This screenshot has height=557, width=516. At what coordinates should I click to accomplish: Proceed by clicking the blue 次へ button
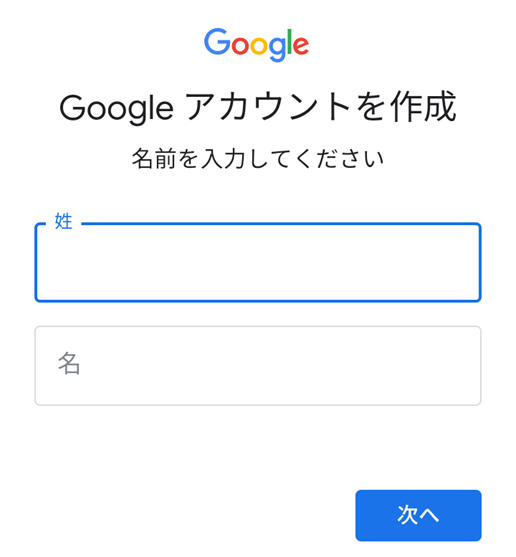418,515
